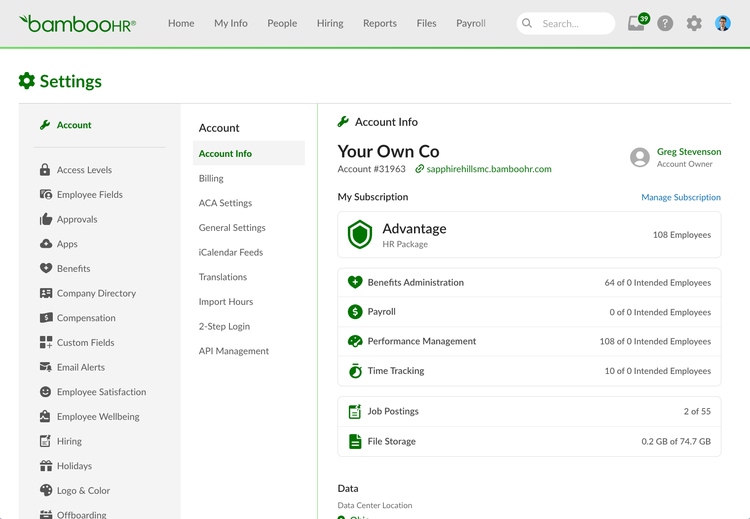Click Employee Fields label in sidebar
Viewport: 750px width, 519px height.
coord(89,195)
